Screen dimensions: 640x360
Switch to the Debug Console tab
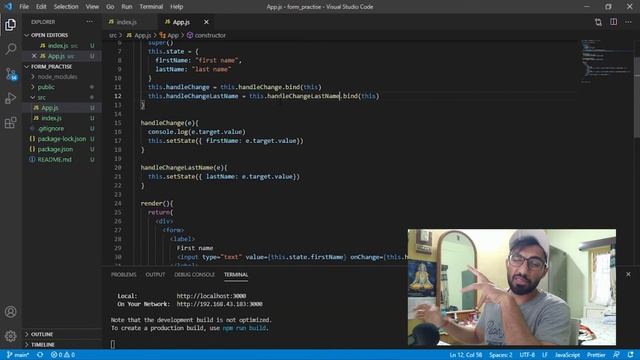coord(194,275)
